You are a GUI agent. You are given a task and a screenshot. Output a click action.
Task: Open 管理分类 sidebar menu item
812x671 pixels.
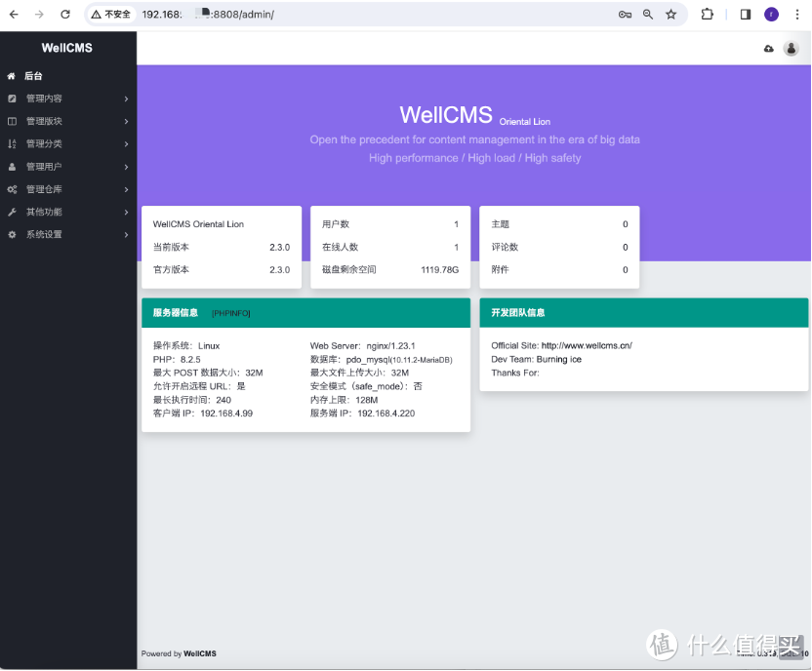68,143
